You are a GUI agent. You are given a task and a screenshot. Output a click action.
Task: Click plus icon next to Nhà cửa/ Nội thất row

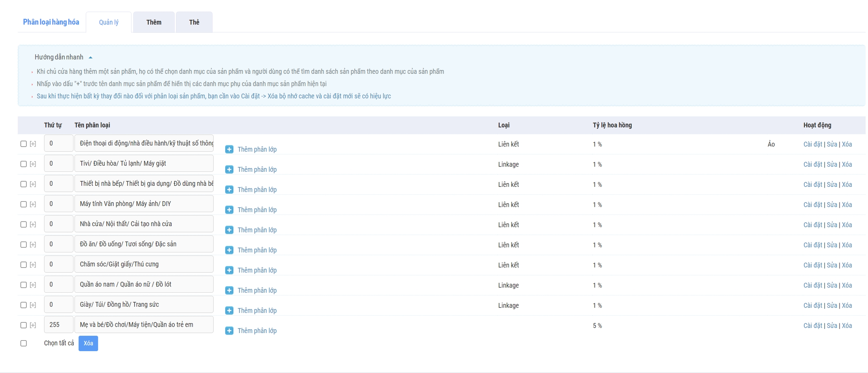(229, 230)
